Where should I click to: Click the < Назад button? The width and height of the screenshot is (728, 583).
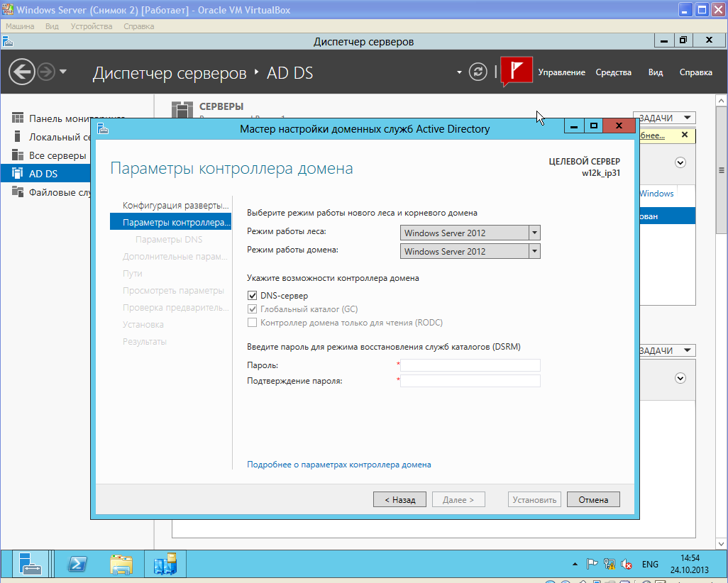[399, 499]
